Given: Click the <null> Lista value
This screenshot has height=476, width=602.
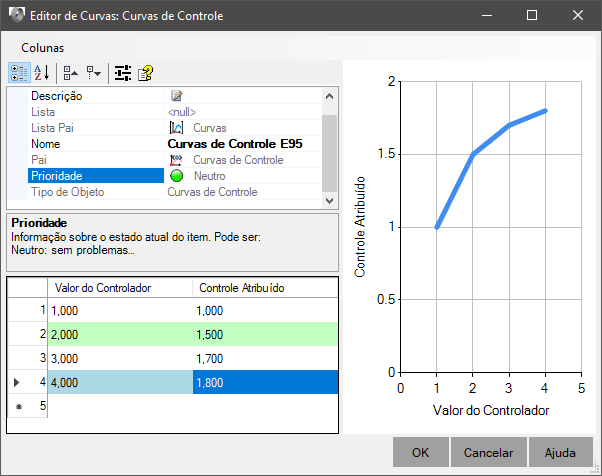Looking at the screenshot, I should pos(182,112).
